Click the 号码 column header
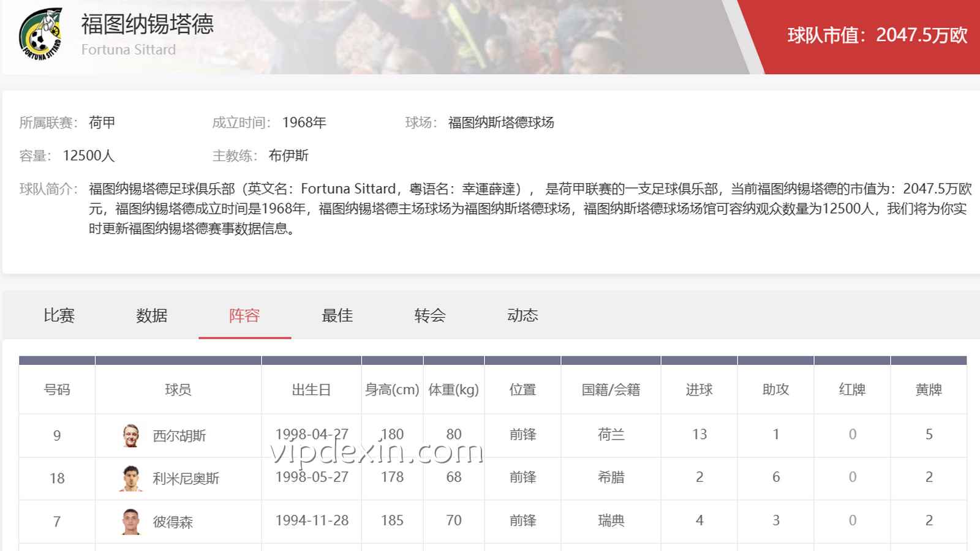Image resolution: width=980 pixels, height=551 pixels. 57,389
